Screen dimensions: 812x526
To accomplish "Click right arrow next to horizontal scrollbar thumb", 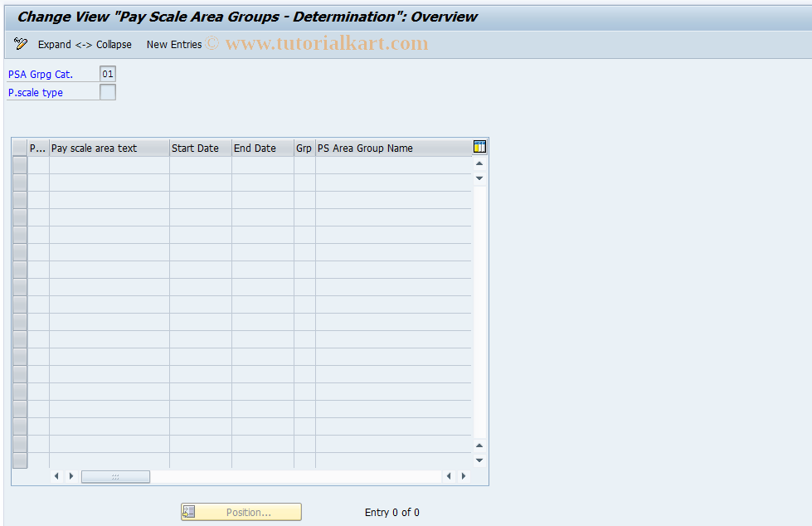I will [71, 476].
